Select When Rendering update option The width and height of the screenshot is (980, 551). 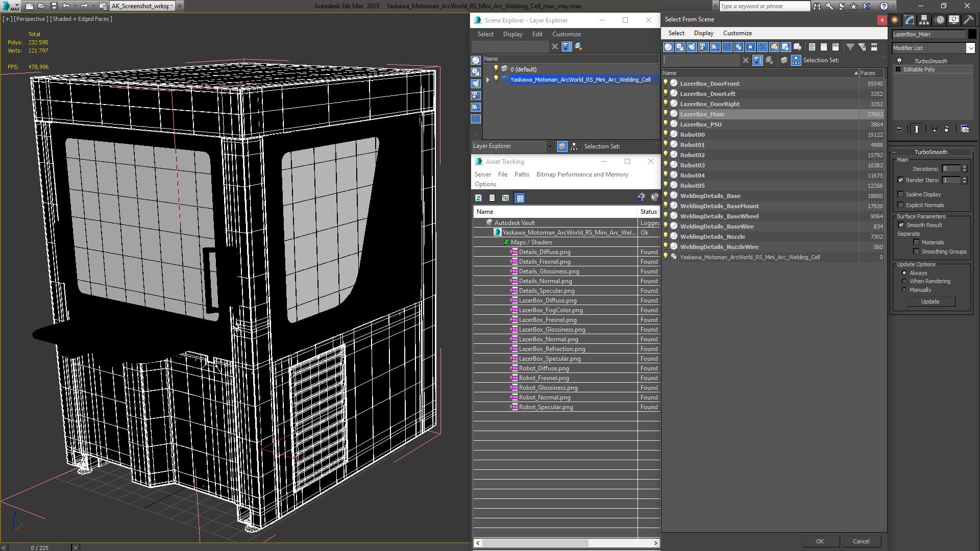(x=904, y=281)
